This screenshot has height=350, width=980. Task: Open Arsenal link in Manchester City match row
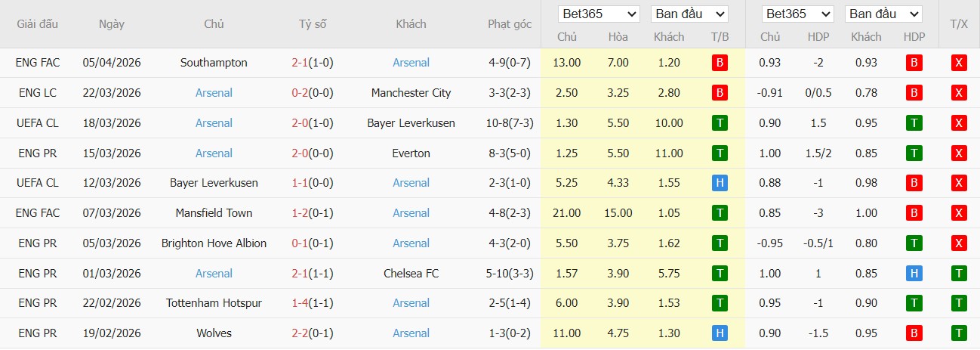(214, 93)
